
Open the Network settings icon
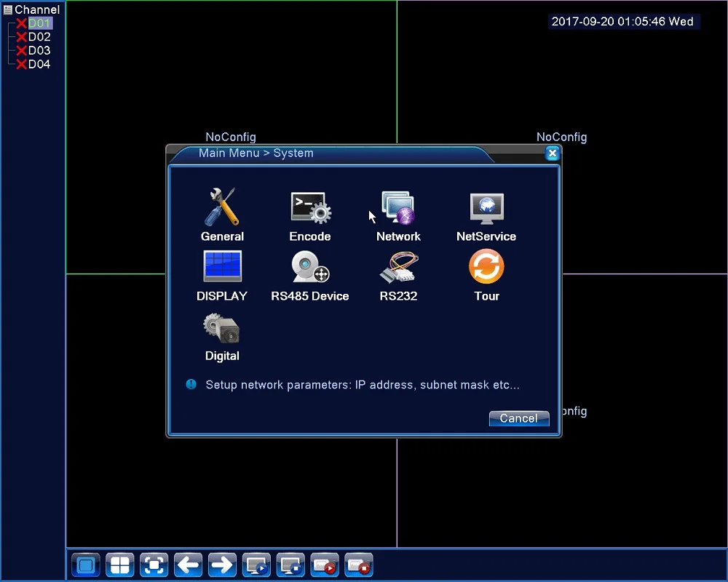point(398,207)
